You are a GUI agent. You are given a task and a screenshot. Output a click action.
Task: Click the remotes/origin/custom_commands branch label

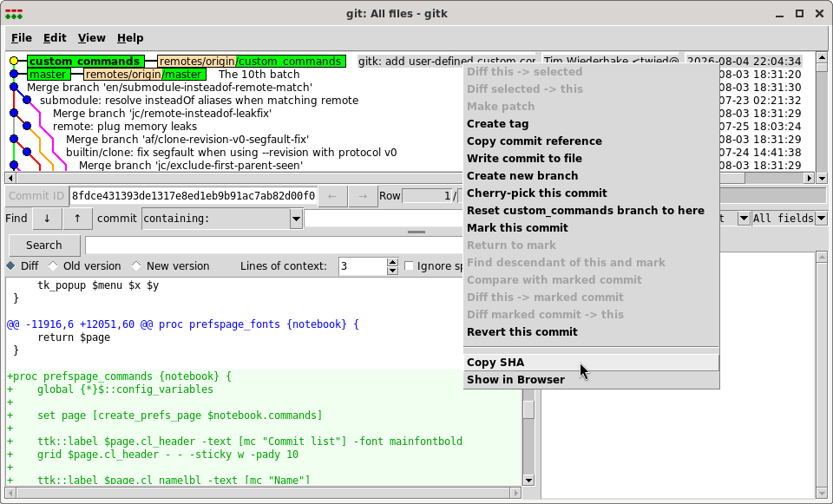point(252,61)
